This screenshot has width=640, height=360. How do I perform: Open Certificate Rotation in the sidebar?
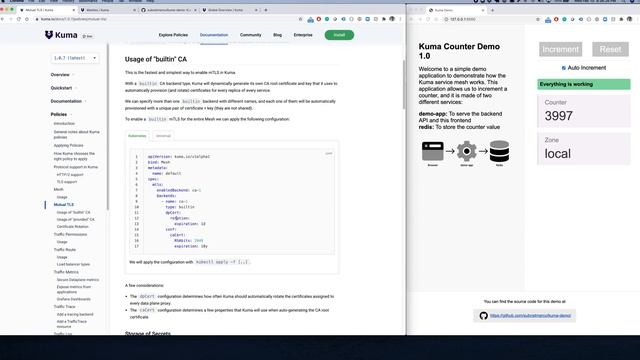72,226
